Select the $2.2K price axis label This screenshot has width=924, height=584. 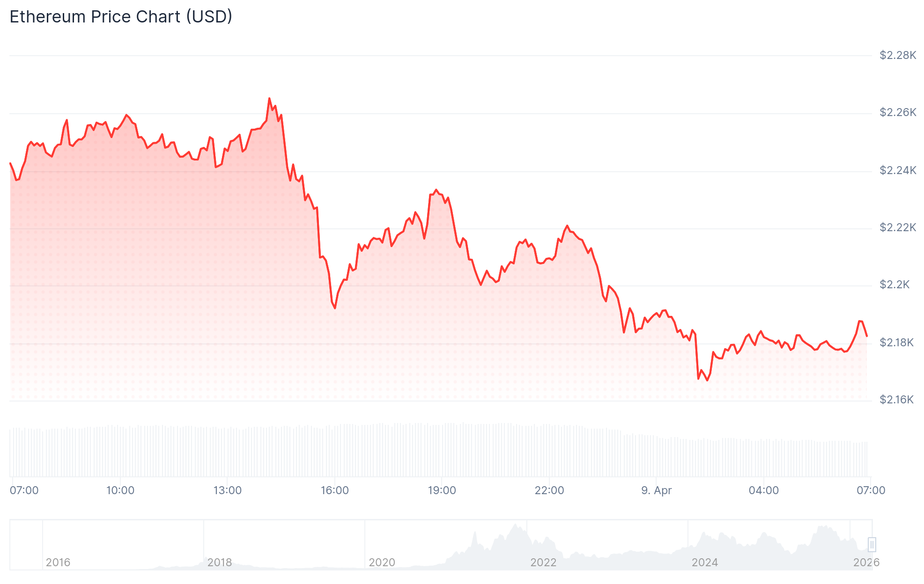(894, 285)
